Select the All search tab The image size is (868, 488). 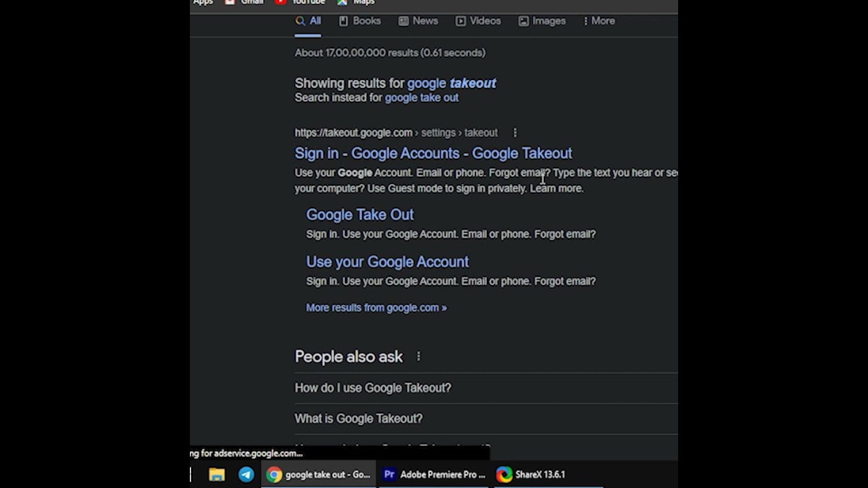click(308, 21)
